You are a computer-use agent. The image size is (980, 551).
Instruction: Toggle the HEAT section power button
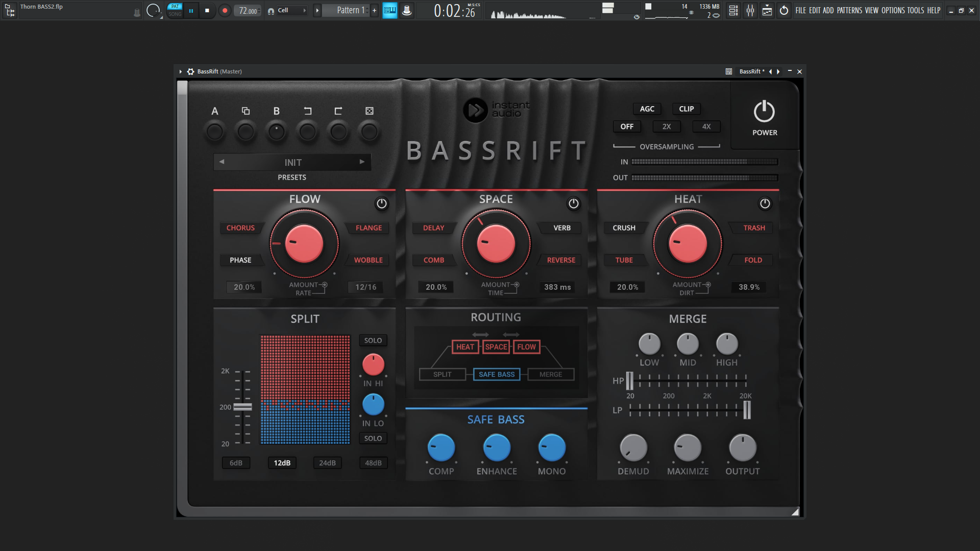[765, 204]
